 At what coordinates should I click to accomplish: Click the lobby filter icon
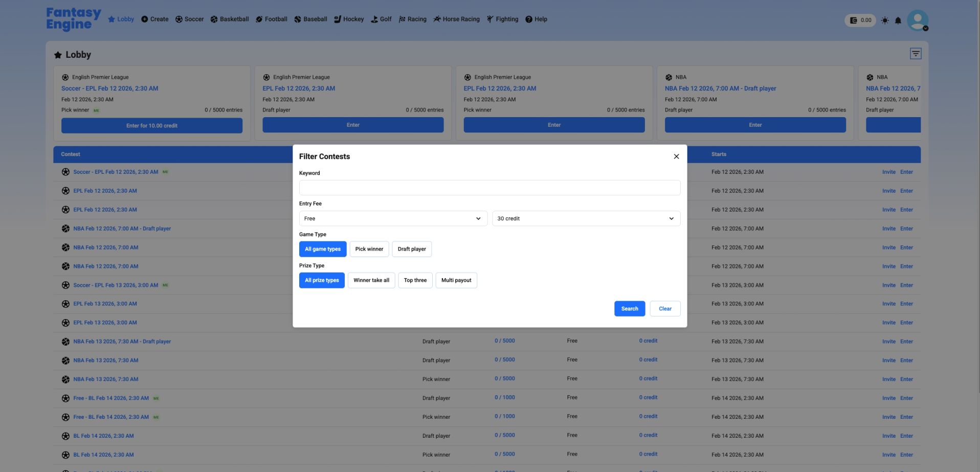[x=916, y=53]
